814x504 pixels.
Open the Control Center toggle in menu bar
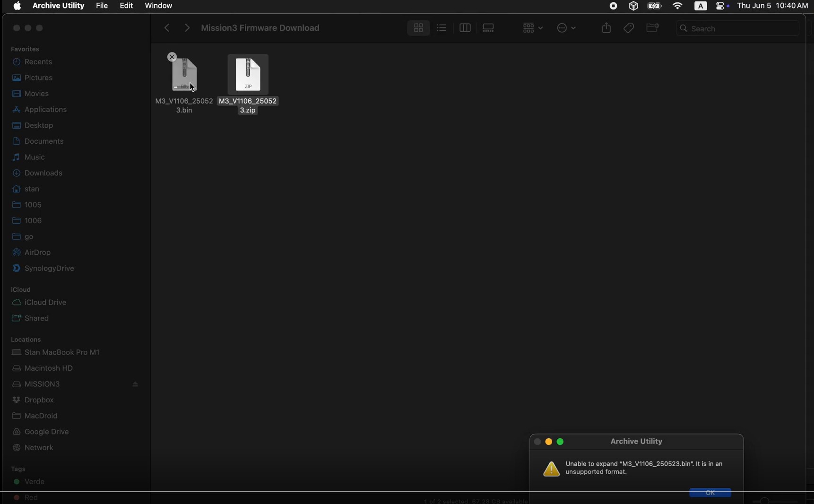click(x=721, y=6)
